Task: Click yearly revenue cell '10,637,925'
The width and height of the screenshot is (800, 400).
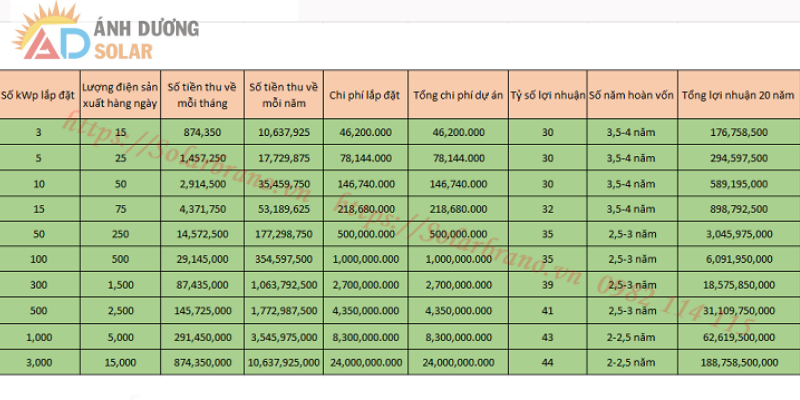Action: click(x=284, y=133)
